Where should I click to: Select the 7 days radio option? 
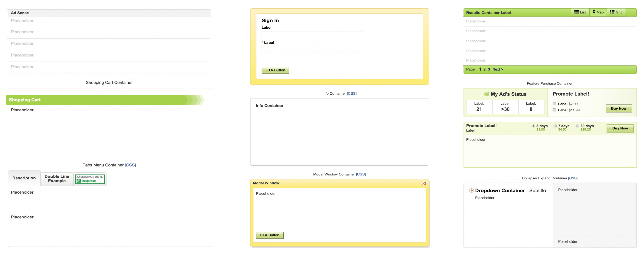point(555,126)
